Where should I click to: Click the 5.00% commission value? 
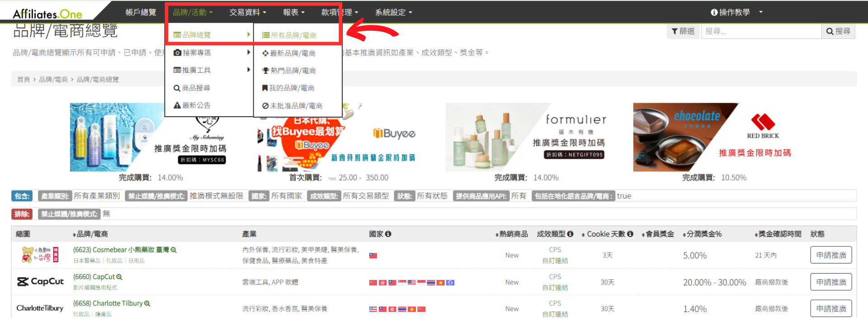pos(695,256)
